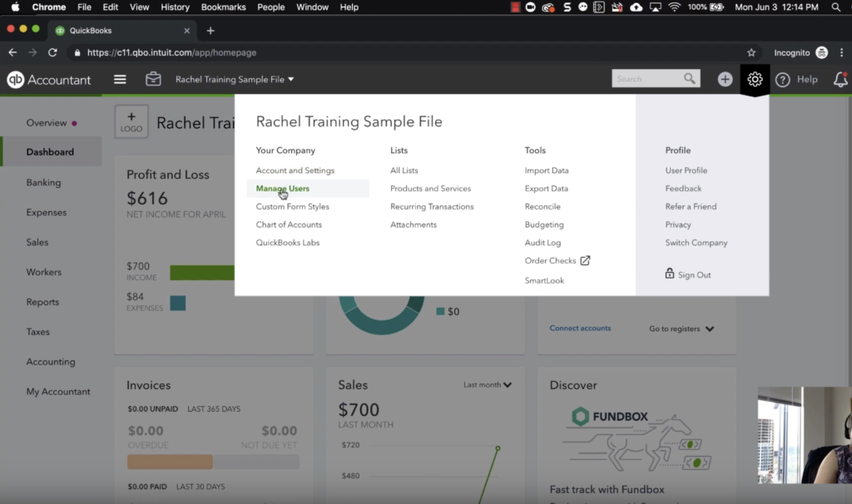Open the accountant toolbox briefcase icon
This screenshot has height=504, width=852.
[x=153, y=79]
